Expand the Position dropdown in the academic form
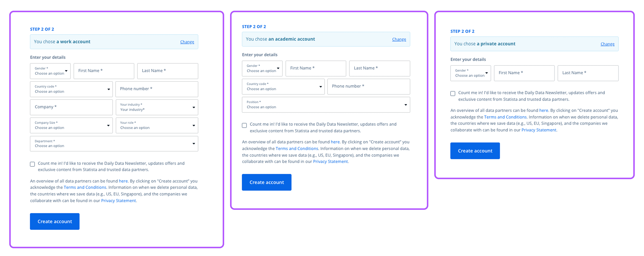The width and height of the screenshot is (644, 256). click(x=326, y=105)
